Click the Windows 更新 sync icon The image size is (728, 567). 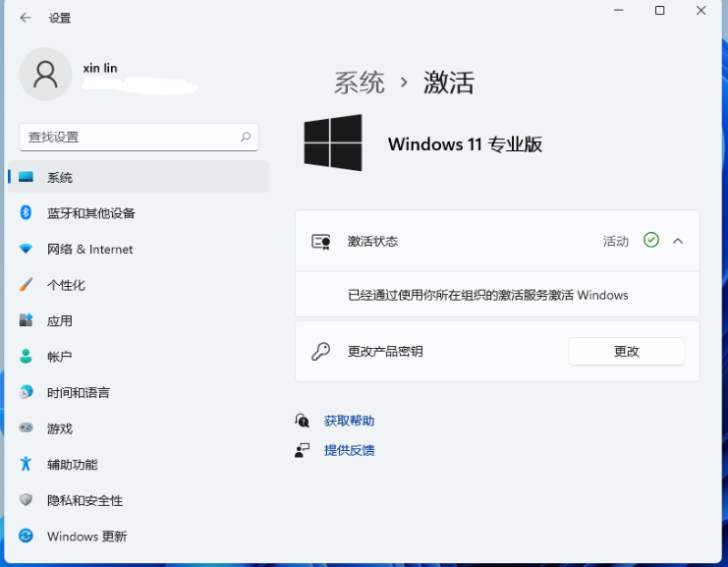pos(26,536)
